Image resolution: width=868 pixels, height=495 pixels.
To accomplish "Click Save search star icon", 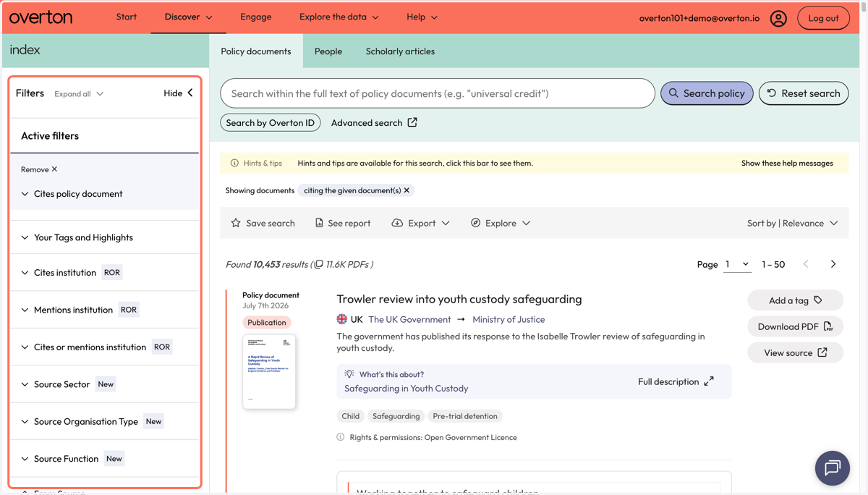I will pyautogui.click(x=236, y=223).
